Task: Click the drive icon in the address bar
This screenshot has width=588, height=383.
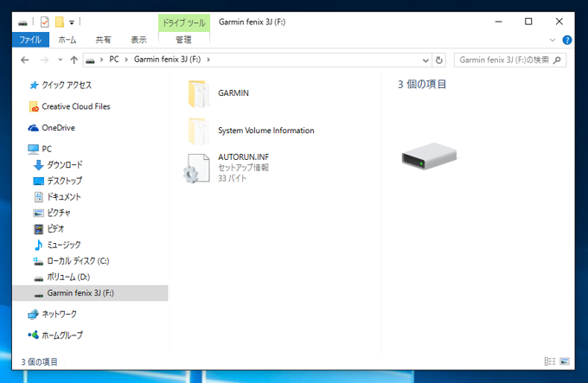Action: (90, 61)
